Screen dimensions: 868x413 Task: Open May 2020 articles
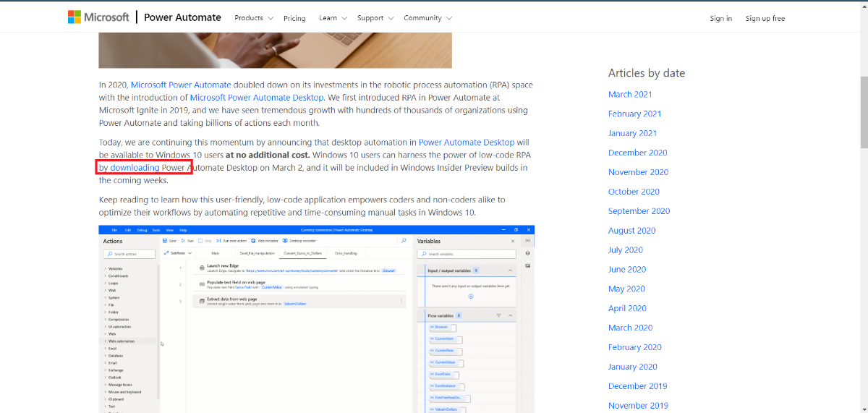(x=626, y=289)
